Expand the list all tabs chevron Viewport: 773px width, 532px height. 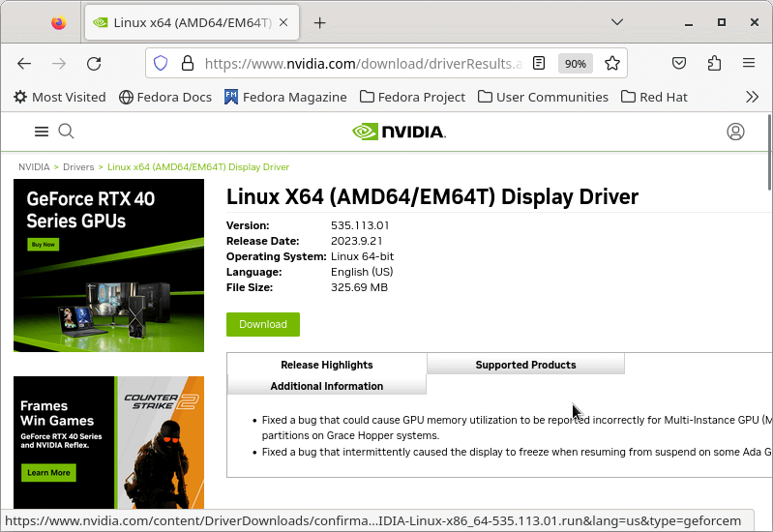616,22
